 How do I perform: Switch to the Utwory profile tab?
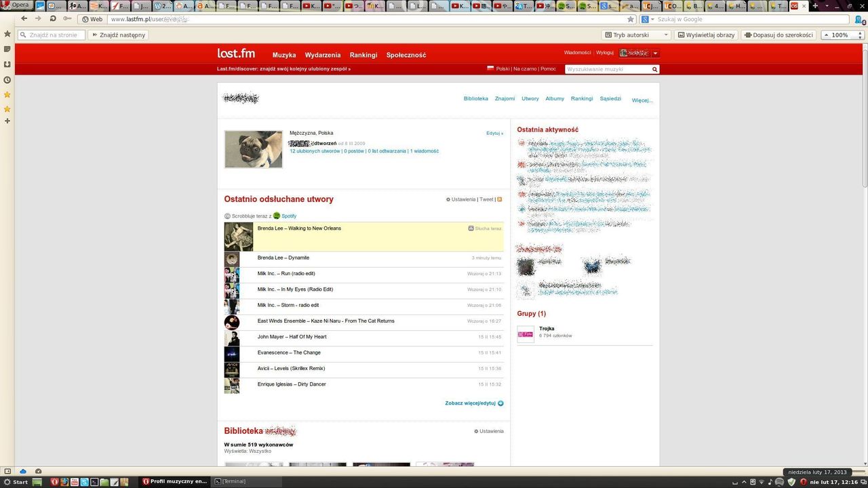click(x=530, y=98)
